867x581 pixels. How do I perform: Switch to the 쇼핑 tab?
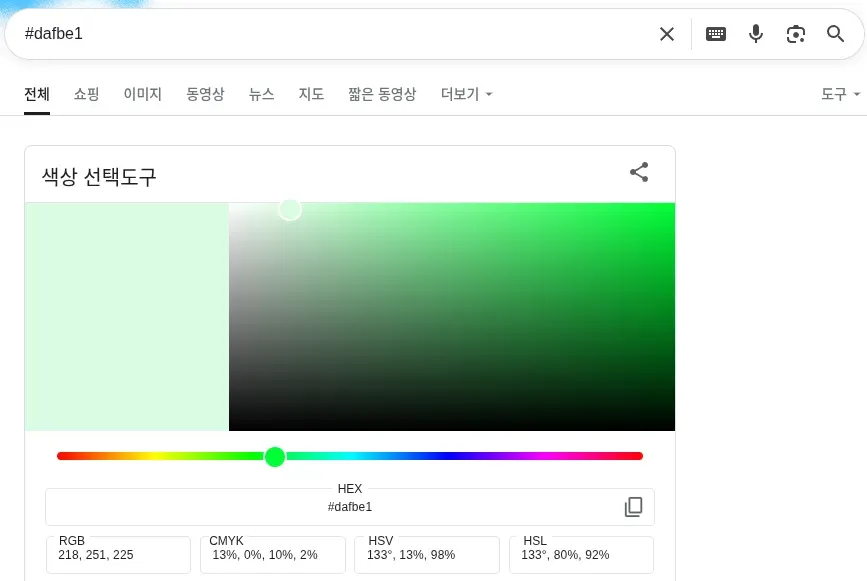point(86,94)
